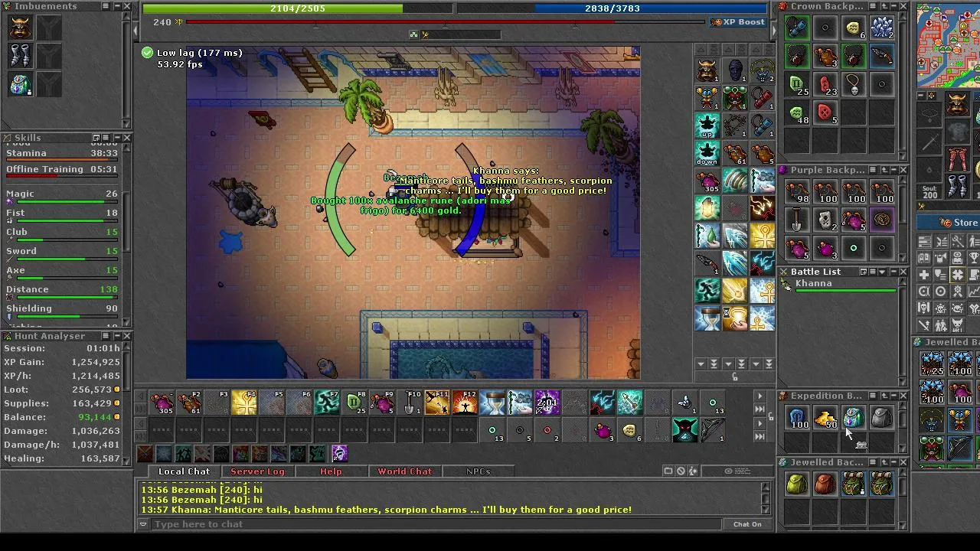The width and height of the screenshot is (980, 551).
Task: Activate the lightning bolt action slot
Action: coord(603,403)
